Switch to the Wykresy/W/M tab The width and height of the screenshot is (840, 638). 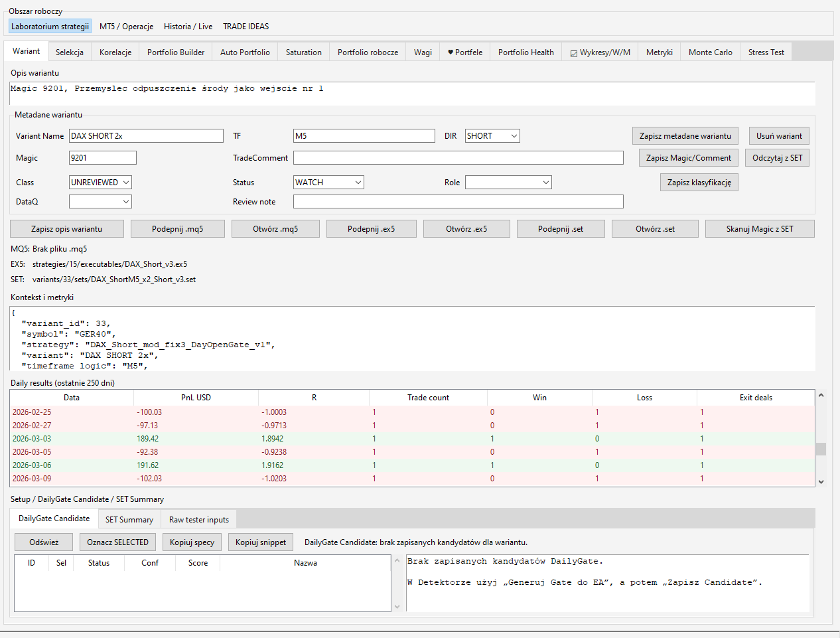600,52
